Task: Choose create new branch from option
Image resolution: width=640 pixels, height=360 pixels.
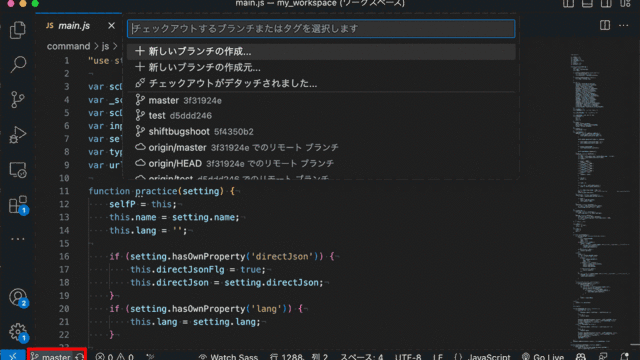Action: click(x=321, y=67)
